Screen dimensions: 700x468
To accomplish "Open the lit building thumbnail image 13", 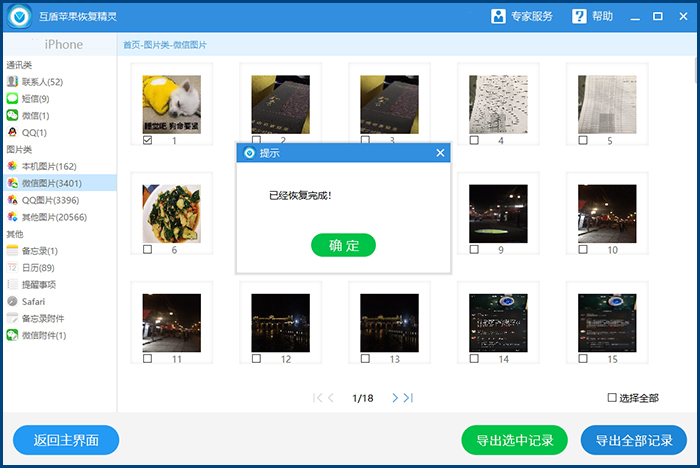I will [x=389, y=322].
